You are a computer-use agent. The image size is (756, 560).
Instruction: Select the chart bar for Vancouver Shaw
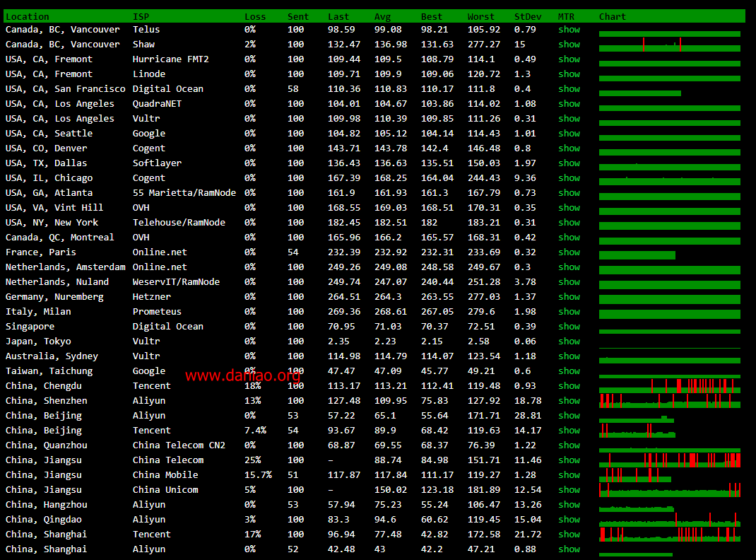point(670,45)
